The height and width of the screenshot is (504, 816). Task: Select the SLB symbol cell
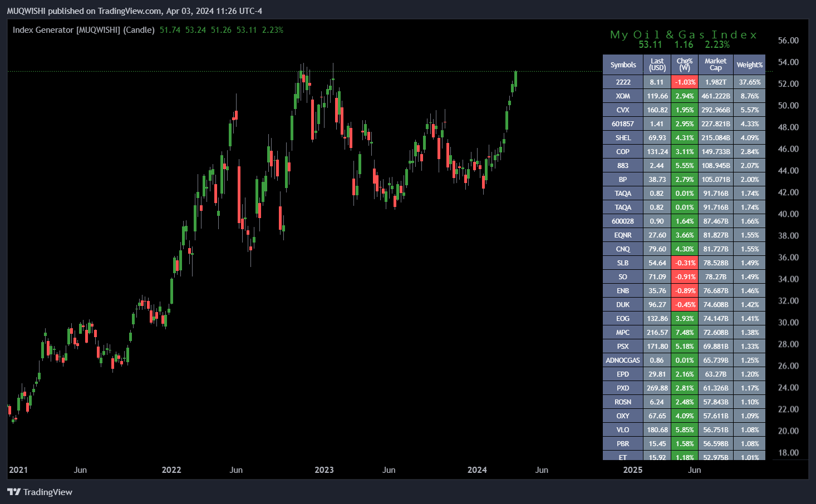click(x=623, y=263)
